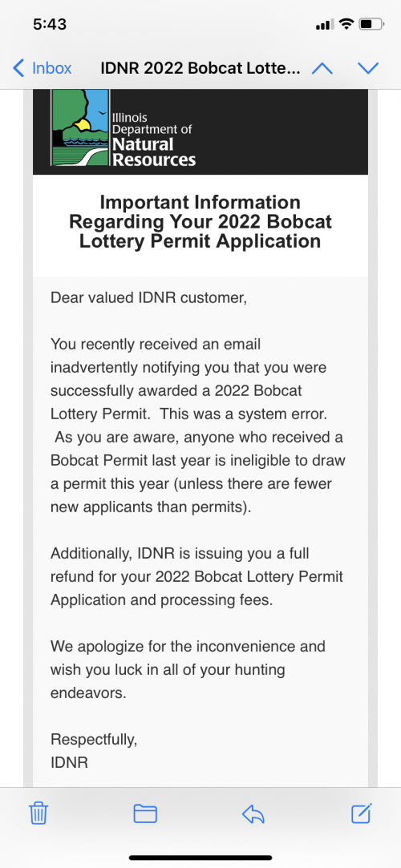This screenshot has width=401, height=868.
Task: Tap the Illinois DNR logo image
Action: click(x=79, y=128)
